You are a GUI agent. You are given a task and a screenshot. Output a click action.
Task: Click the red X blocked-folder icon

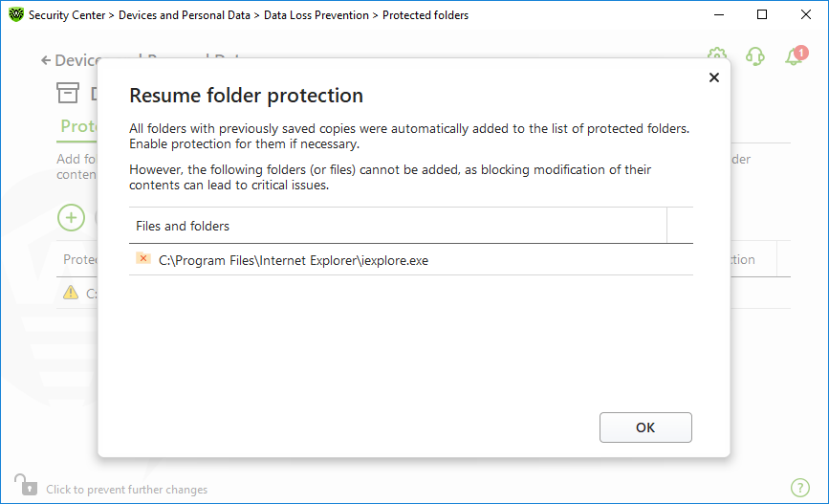click(143, 258)
